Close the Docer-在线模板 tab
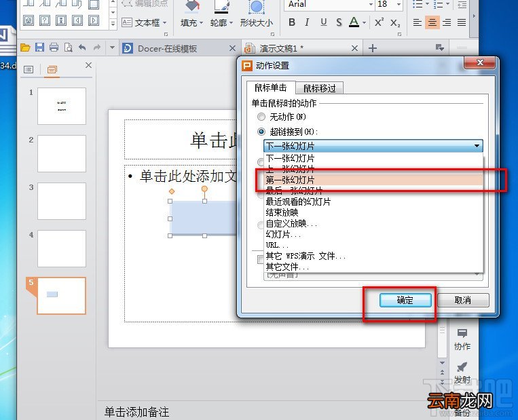The image size is (518, 420). tap(232, 48)
